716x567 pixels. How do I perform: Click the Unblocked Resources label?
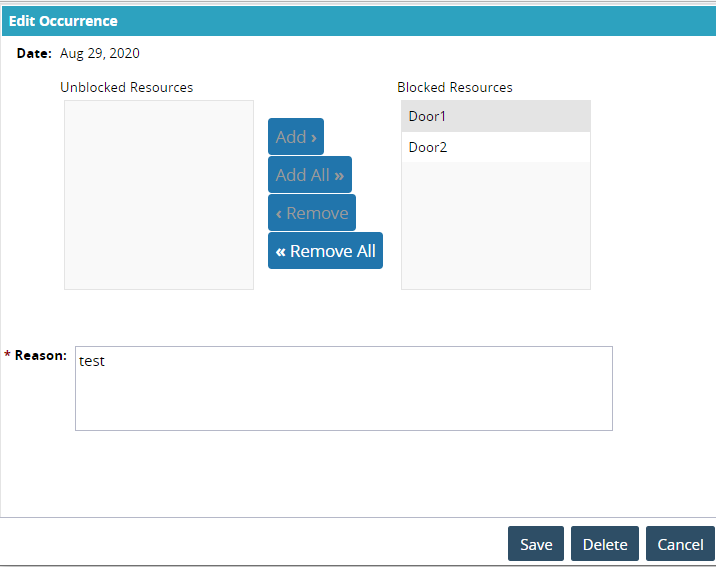pyautogui.click(x=127, y=87)
